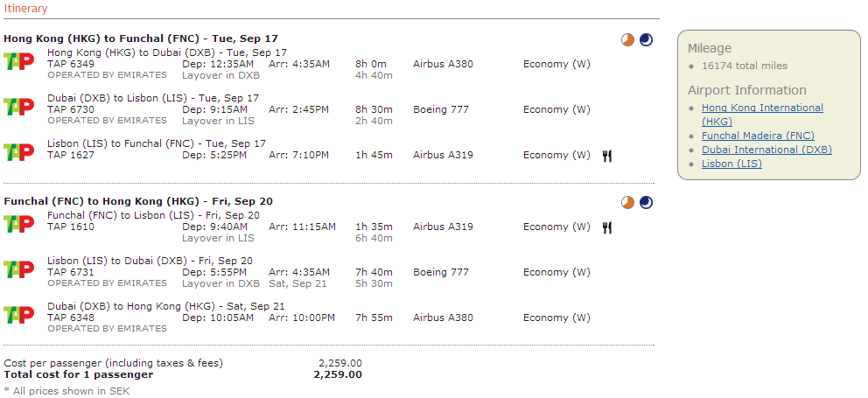Click the TAP logo beside flight TAP 6730
The height and width of the screenshot is (398, 868).
18,107
